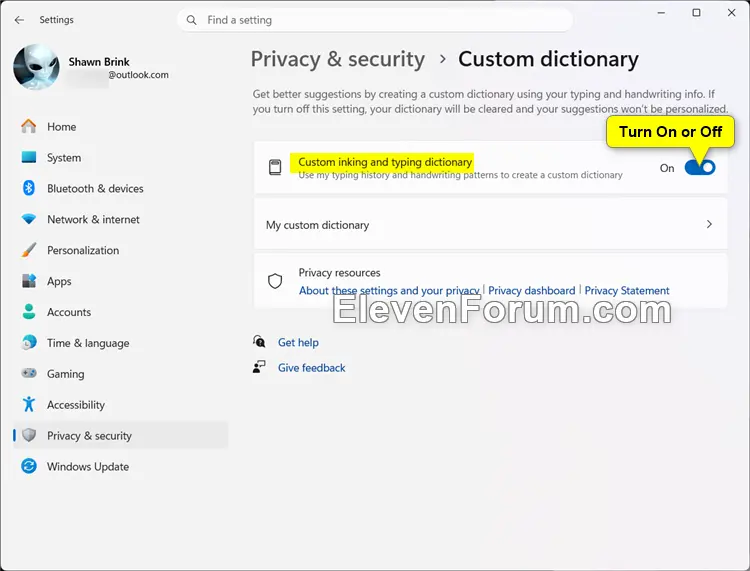Toggle Custom inking and typing dictionary switch
This screenshot has width=750, height=571.
pos(700,167)
